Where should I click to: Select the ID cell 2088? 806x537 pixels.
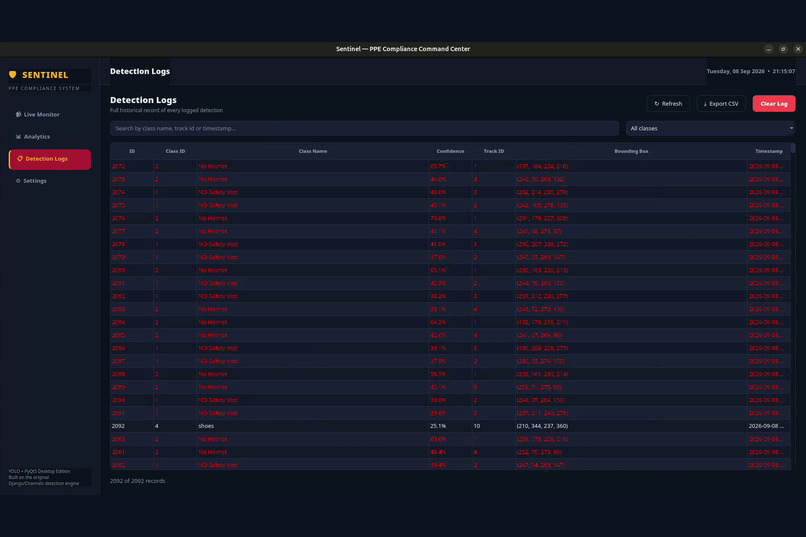[x=132, y=374]
